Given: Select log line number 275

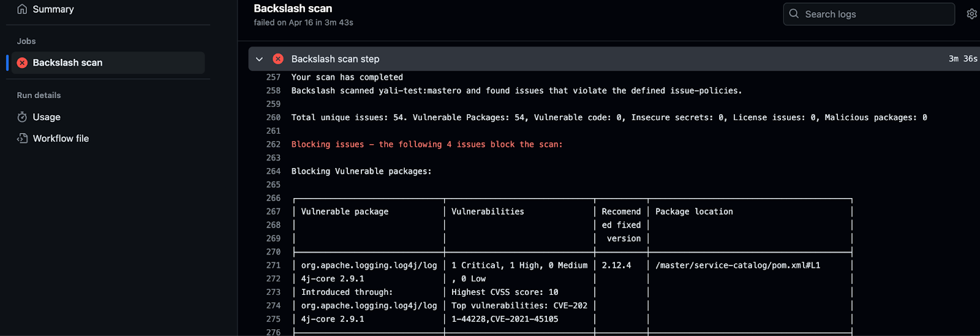Looking at the screenshot, I should pyautogui.click(x=273, y=319).
